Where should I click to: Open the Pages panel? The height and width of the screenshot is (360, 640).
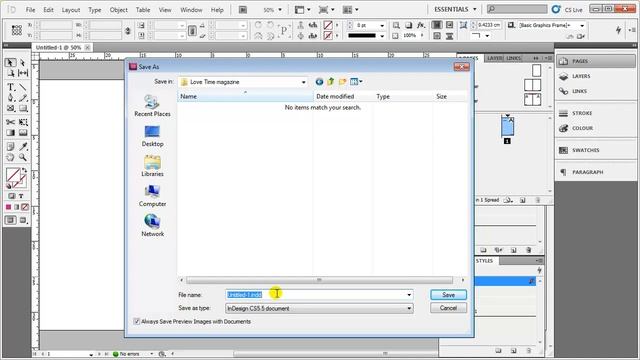(595, 61)
